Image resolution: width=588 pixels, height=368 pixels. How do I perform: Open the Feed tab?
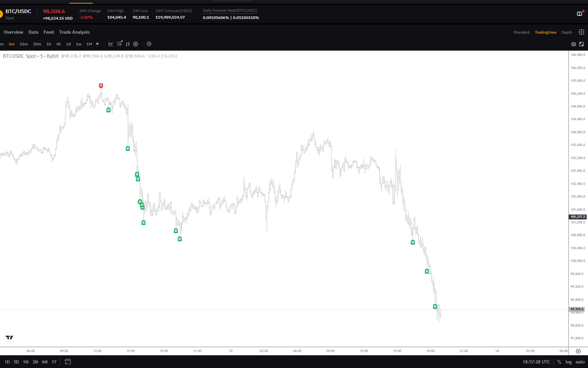(49, 32)
